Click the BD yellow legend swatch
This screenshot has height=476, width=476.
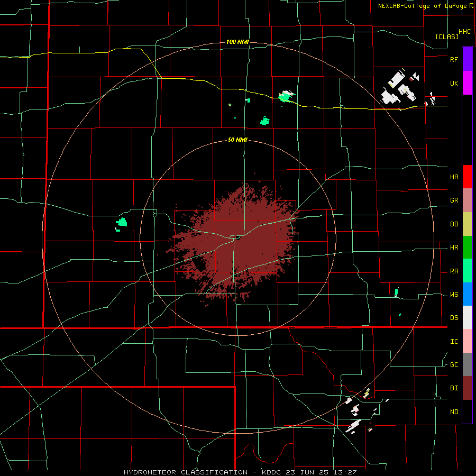click(x=467, y=224)
